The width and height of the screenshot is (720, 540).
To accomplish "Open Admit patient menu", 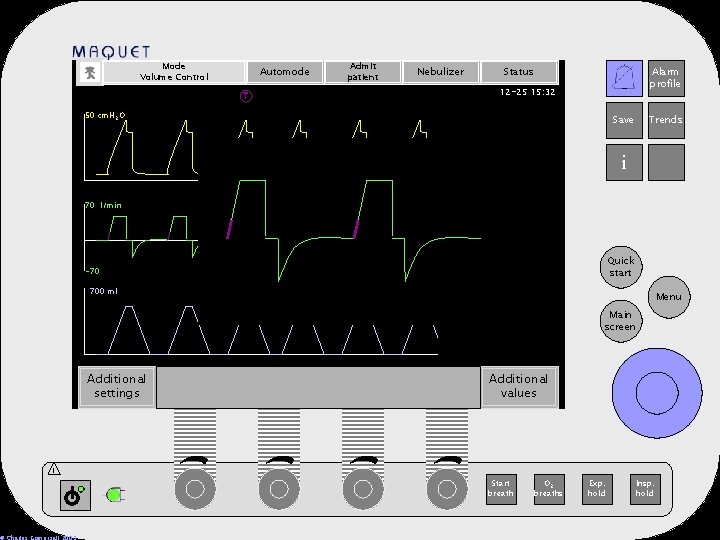I will [x=363, y=72].
